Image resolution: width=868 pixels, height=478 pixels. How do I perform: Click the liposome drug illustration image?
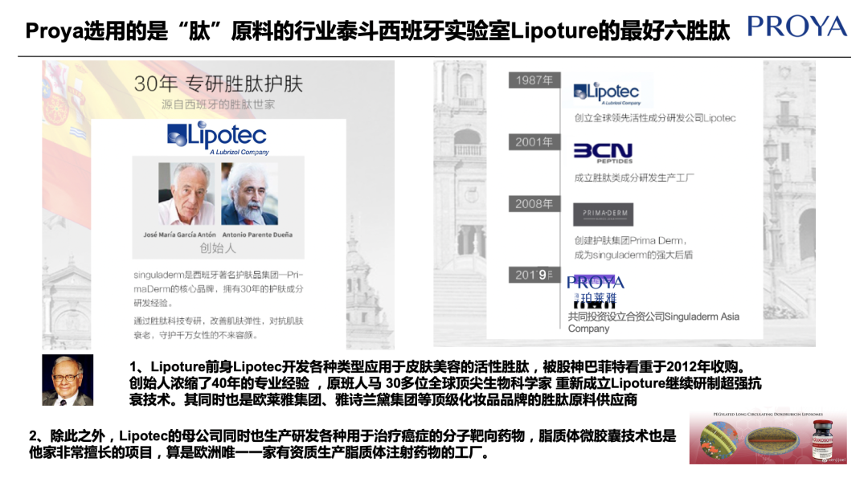[768, 438]
